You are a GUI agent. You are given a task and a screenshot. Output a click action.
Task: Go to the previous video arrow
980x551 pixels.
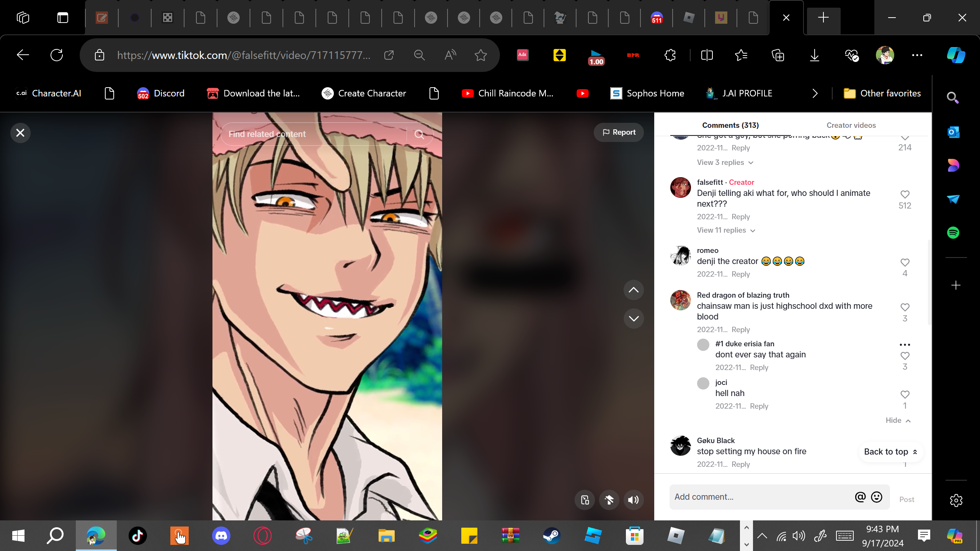(x=634, y=290)
